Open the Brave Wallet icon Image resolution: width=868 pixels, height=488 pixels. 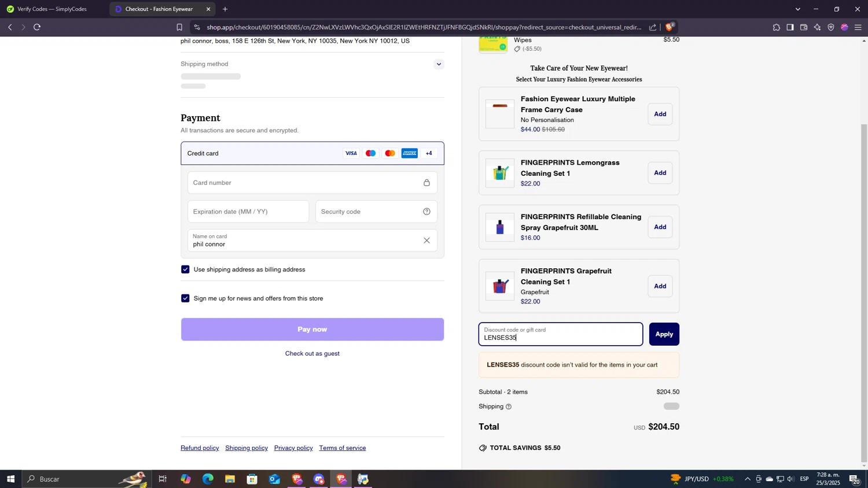[x=804, y=27]
